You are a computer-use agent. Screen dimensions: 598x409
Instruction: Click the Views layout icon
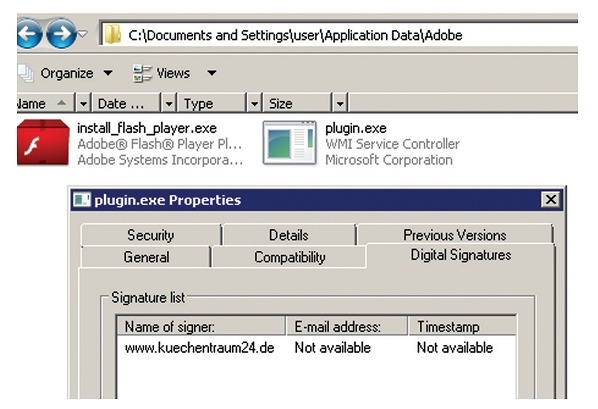pos(142,73)
